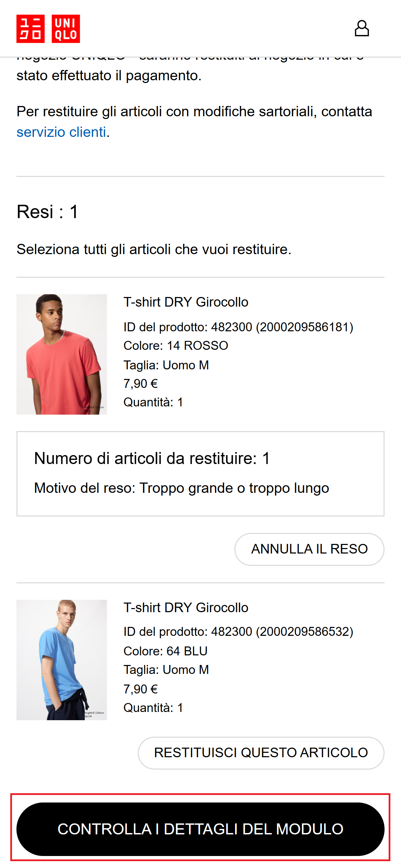401x868 pixels.
Task: Click product ID ending in 586181
Action: pos(238,327)
